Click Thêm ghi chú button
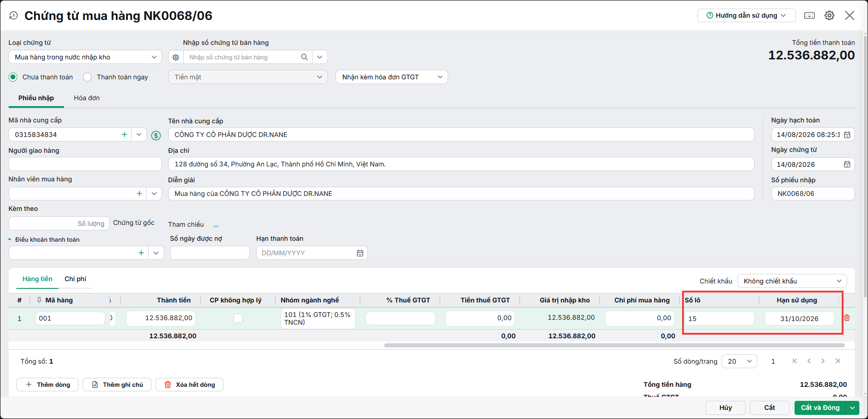868x419 pixels. click(117, 385)
